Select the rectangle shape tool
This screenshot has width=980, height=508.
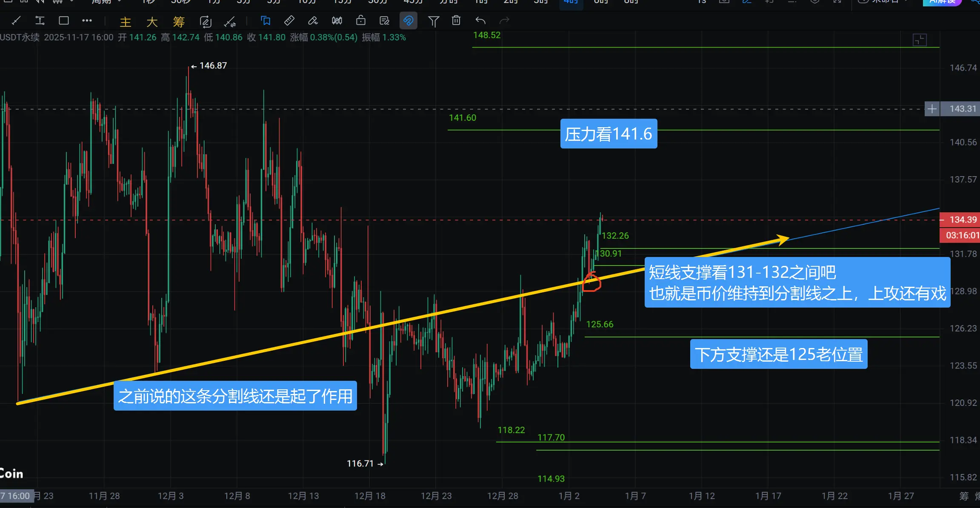pos(64,20)
